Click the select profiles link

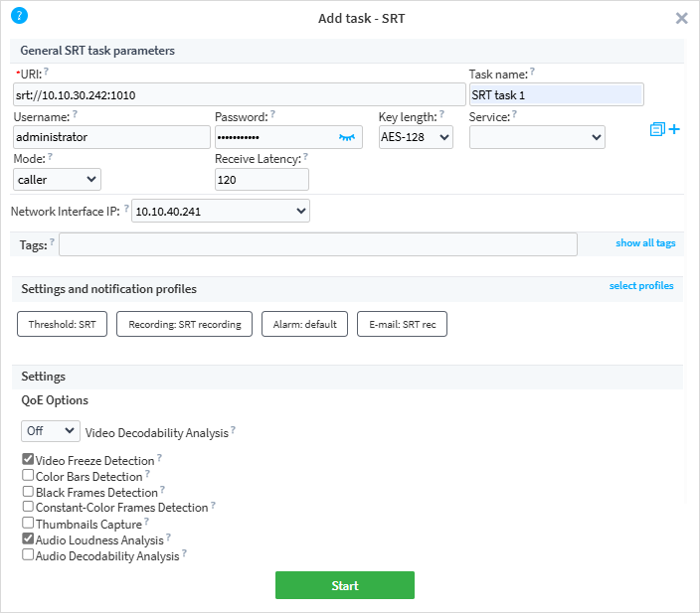(640, 286)
